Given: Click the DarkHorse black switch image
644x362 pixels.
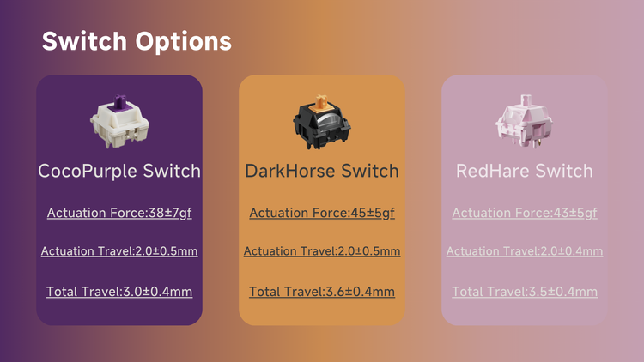Looking at the screenshot, I should tap(322, 122).
